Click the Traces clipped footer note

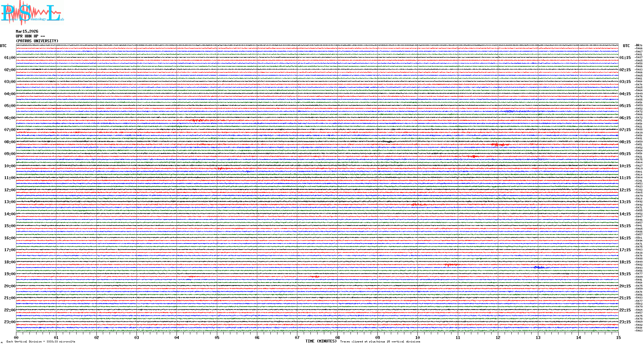coord(380,342)
